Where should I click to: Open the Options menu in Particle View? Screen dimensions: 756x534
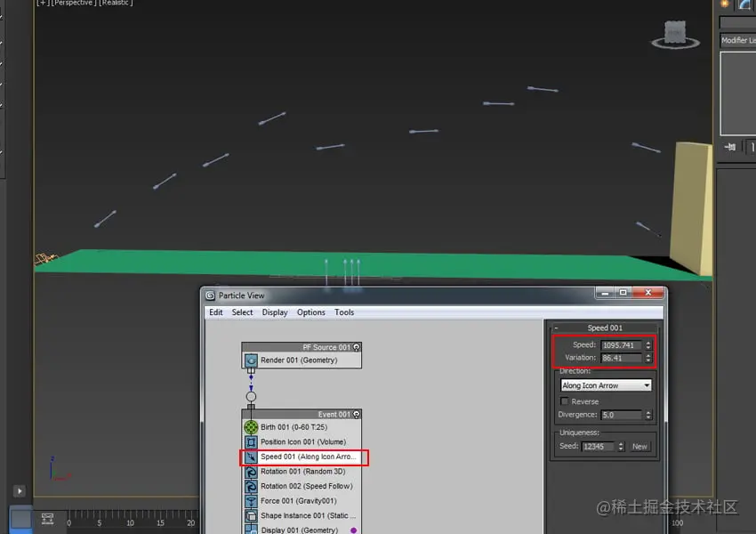pyautogui.click(x=311, y=312)
